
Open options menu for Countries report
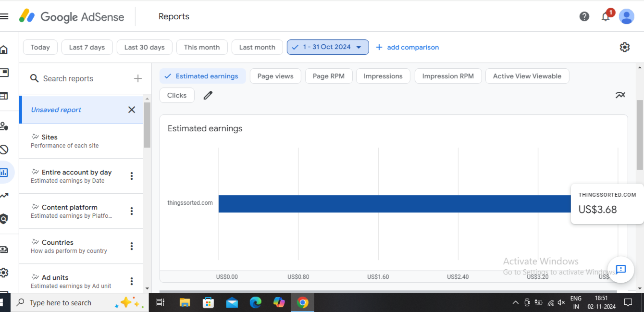click(132, 246)
